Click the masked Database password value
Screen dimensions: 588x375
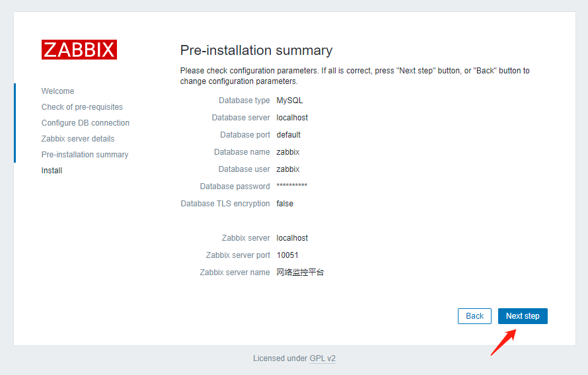pyautogui.click(x=291, y=187)
